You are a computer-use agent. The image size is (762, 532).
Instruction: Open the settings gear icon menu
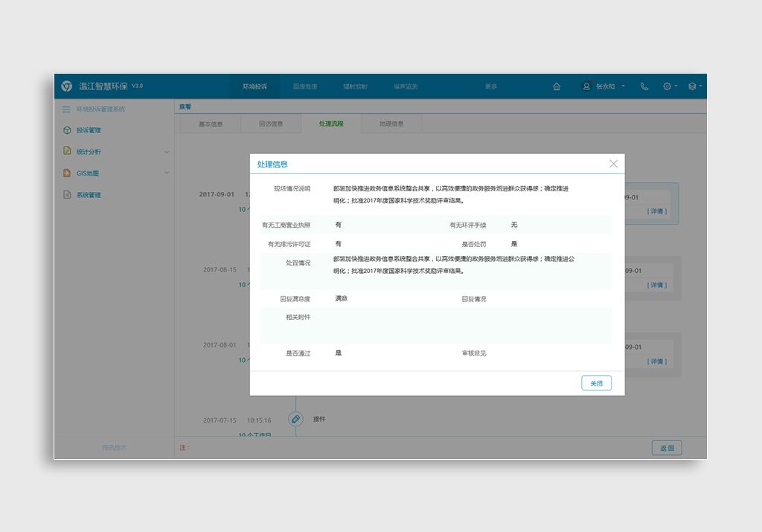pos(667,86)
